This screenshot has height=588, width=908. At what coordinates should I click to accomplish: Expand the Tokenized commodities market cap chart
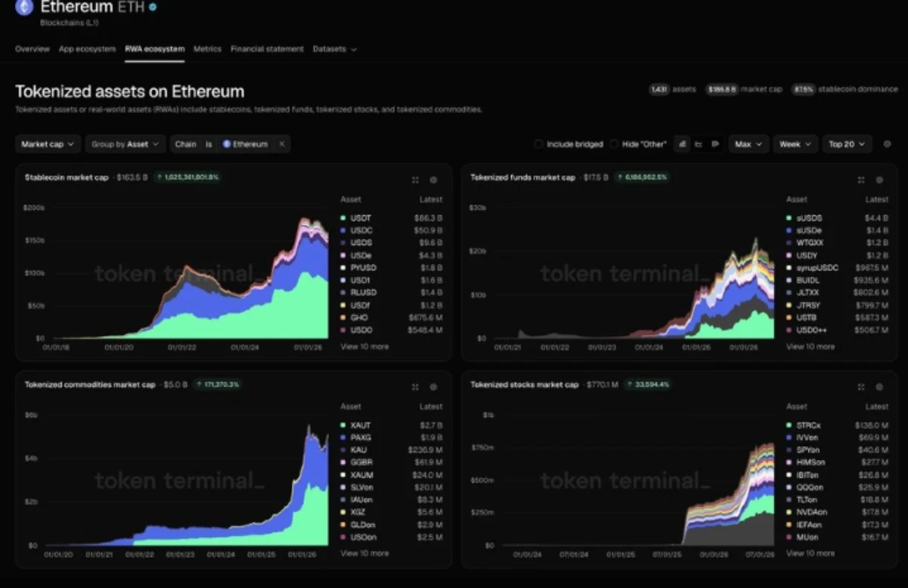[x=415, y=387]
